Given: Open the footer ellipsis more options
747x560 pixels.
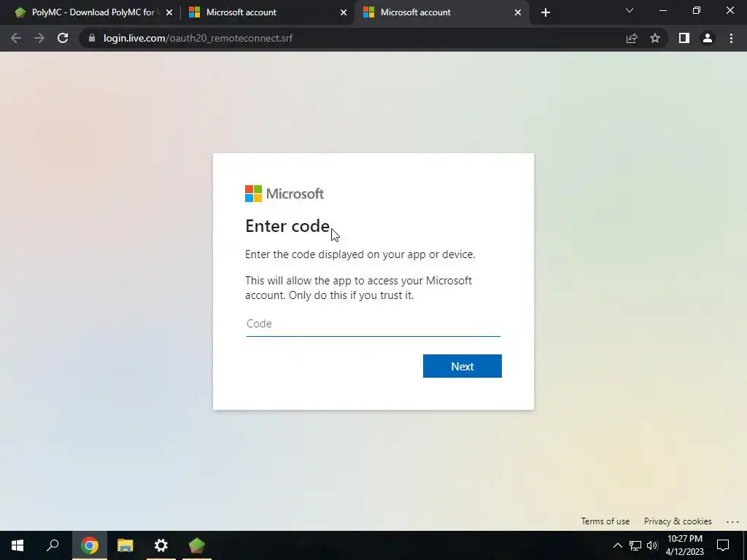Looking at the screenshot, I should pyautogui.click(x=732, y=522).
